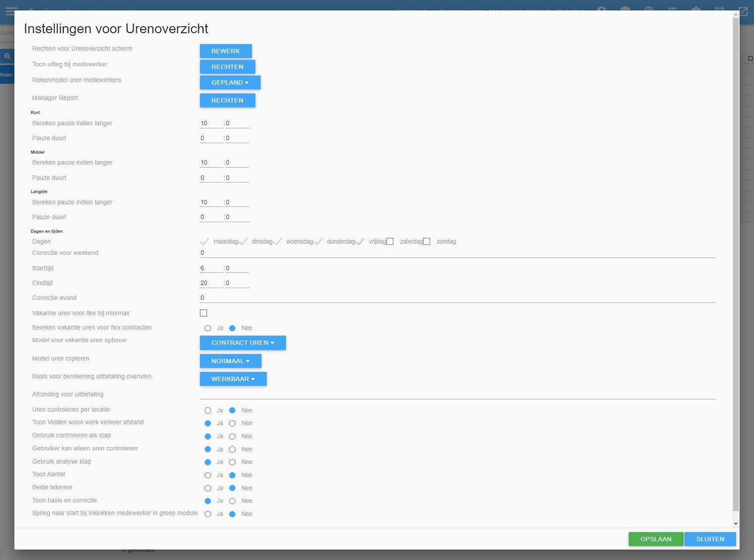The image size is (754, 560).
Task: Select Nee for Gebruik analyse stap
Action: tap(232, 462)
